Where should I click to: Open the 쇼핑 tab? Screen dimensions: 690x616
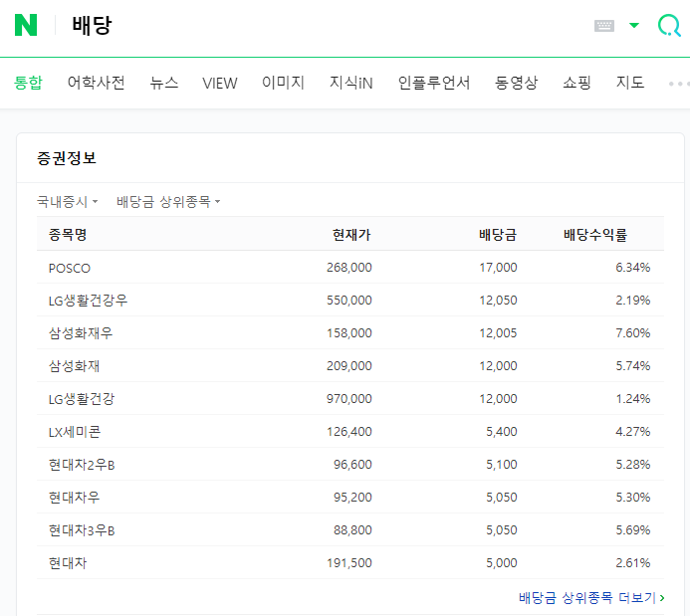click(576, 83)
